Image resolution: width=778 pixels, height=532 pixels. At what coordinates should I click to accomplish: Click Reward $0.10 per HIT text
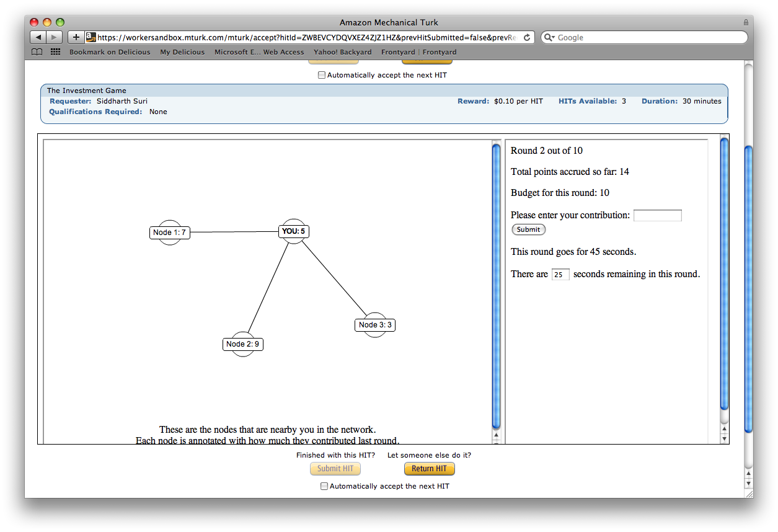click(500, 101)
